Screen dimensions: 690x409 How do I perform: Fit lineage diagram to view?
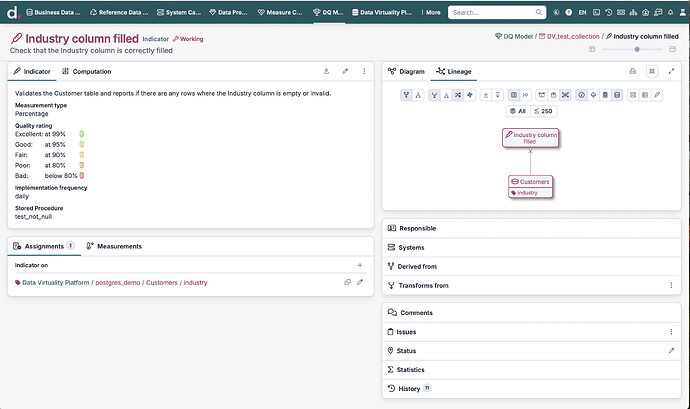[x=652, y=71]
